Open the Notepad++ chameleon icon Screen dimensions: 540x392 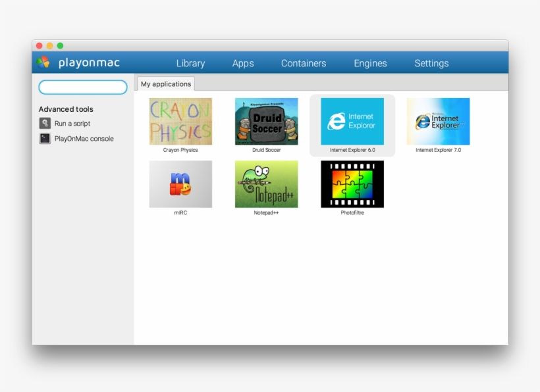point(266,184)
